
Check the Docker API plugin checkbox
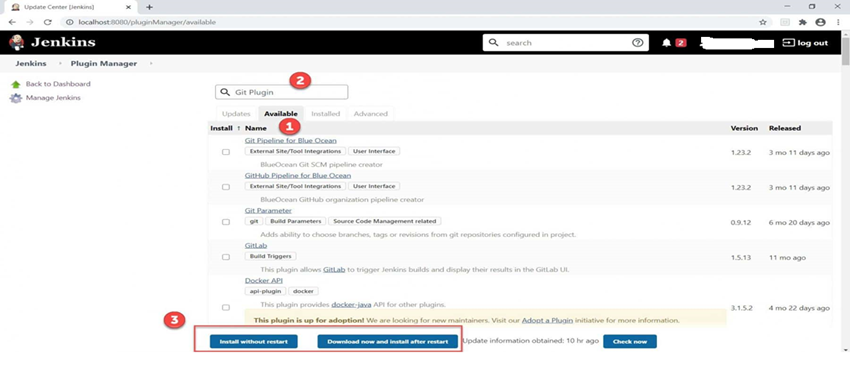(x=226, y=308)
